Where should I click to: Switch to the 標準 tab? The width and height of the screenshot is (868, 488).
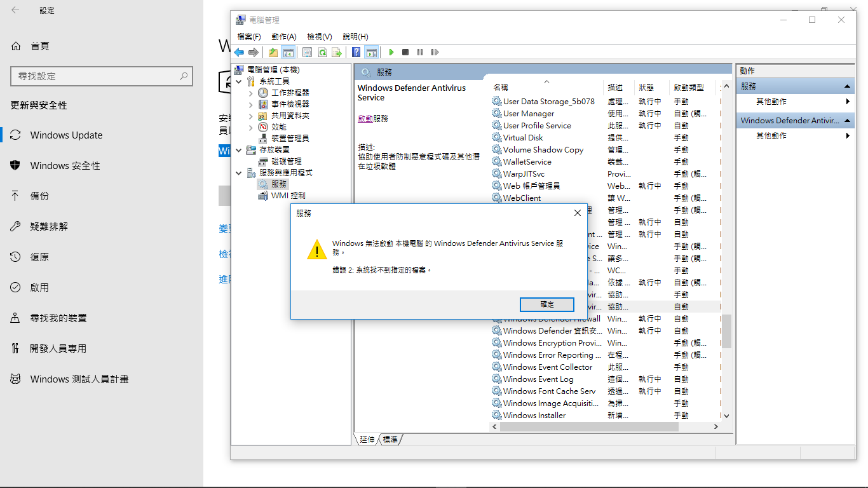pos(390,439)
